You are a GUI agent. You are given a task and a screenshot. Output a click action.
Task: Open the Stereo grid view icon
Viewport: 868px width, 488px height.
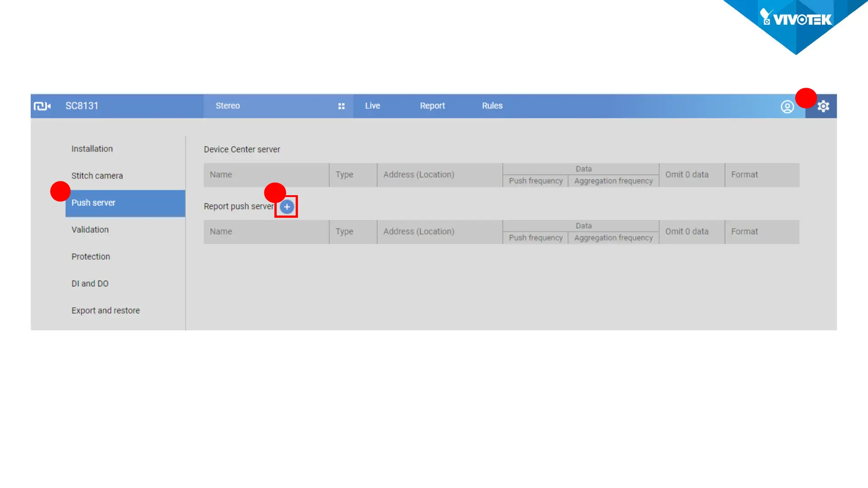tap(341, 106)
